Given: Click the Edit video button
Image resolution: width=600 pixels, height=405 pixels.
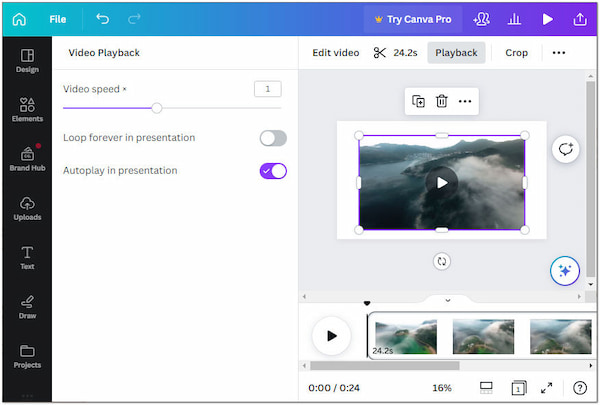Looking at the screenshot, I should [335, 53].
